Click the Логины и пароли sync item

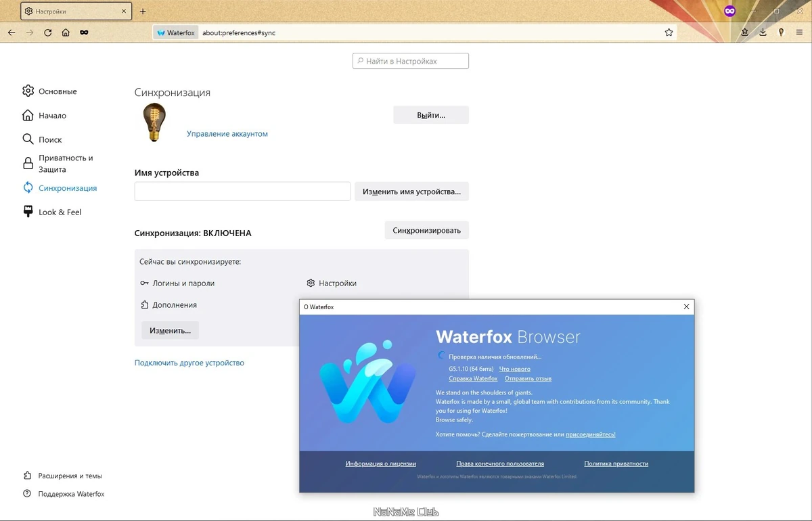[x=177, y=284]
